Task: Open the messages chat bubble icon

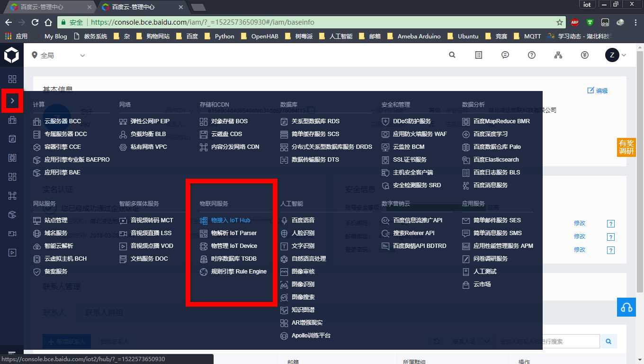Action: [505, 55]
